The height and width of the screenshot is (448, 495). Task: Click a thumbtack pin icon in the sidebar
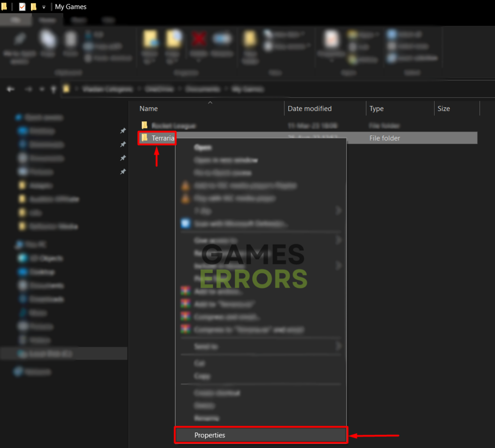point(123,131)
